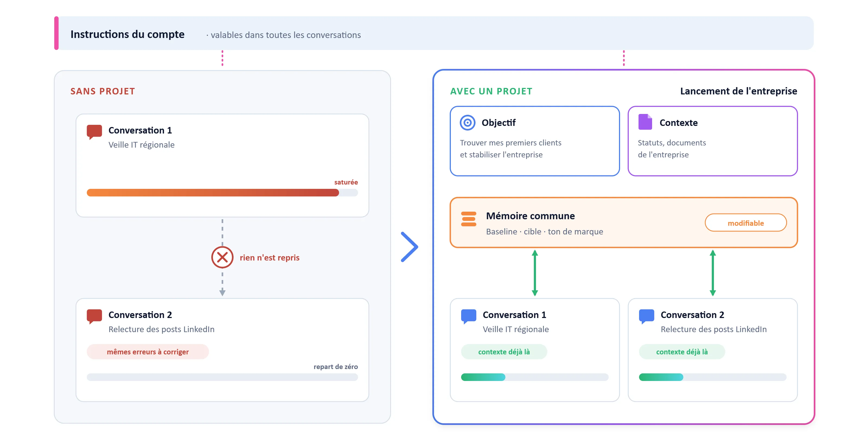Click the Objectif target icon
Screen dimensions: 868x445
(467, 123)
